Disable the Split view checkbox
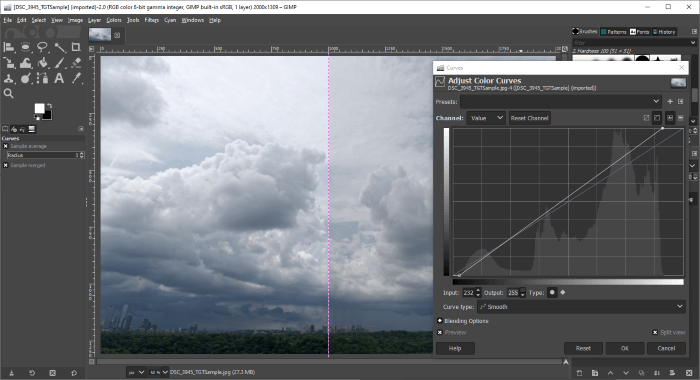Image resolution: width=700 pixels, height=380 pixels. (x=655, y=332)
